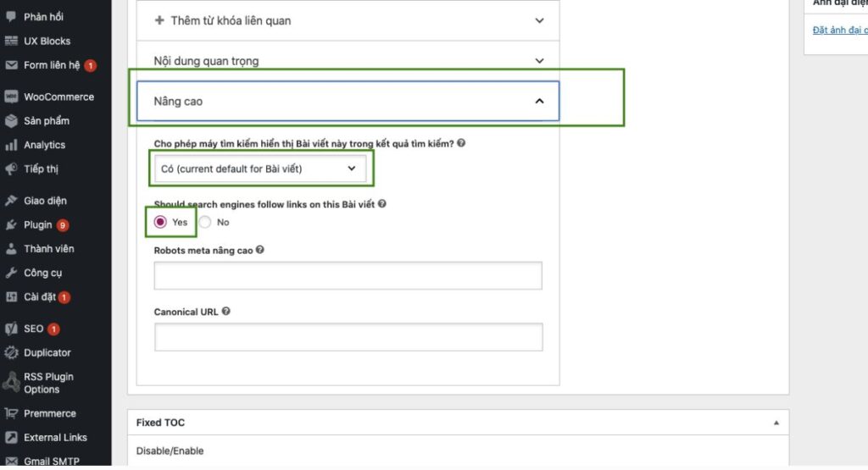Collapse the Fixed TOC panel arrow
Viewport: 868px width, 470px height.
pyautogui.click(x=776, y=423)
